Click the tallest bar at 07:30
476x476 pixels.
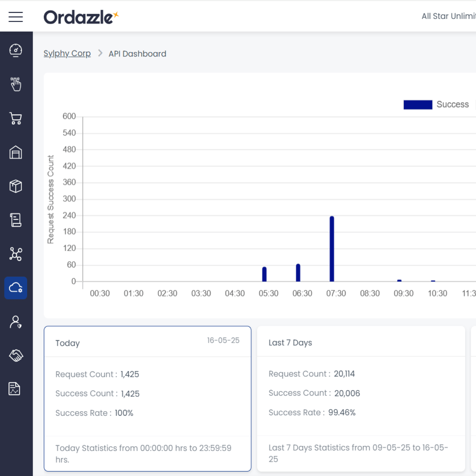pos(332,249)
